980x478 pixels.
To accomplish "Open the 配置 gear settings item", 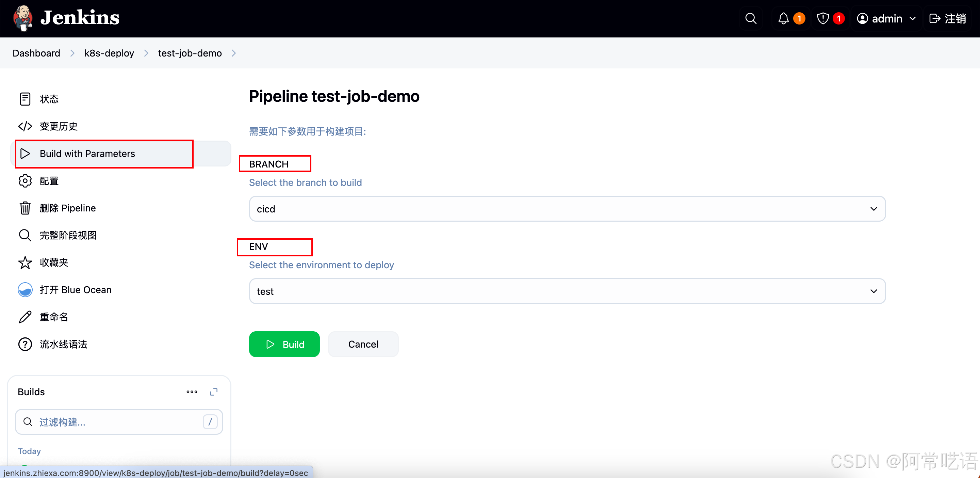I will (x=49, y=181).
